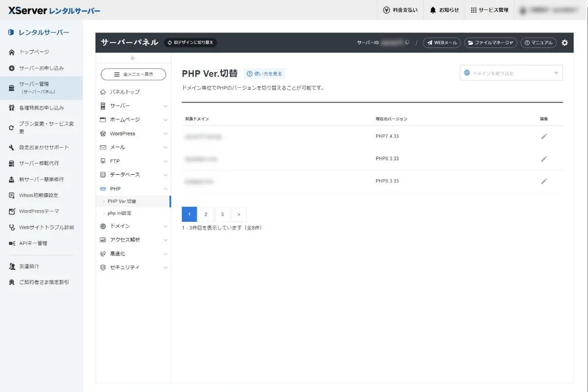The width and height of the screenshot is (588, 392).
Task: Open サーバーお申し込み in sidebar
Action: (x=41, y=68)
